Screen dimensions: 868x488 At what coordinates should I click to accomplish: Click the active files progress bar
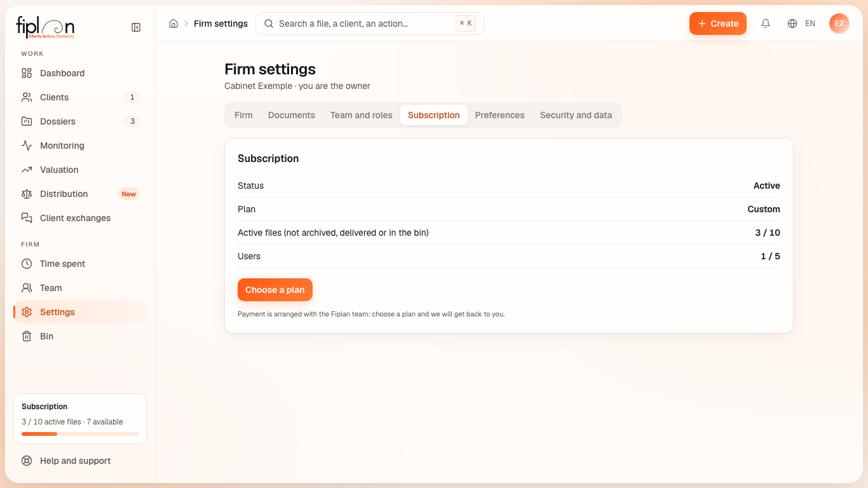tap(80, 434)
